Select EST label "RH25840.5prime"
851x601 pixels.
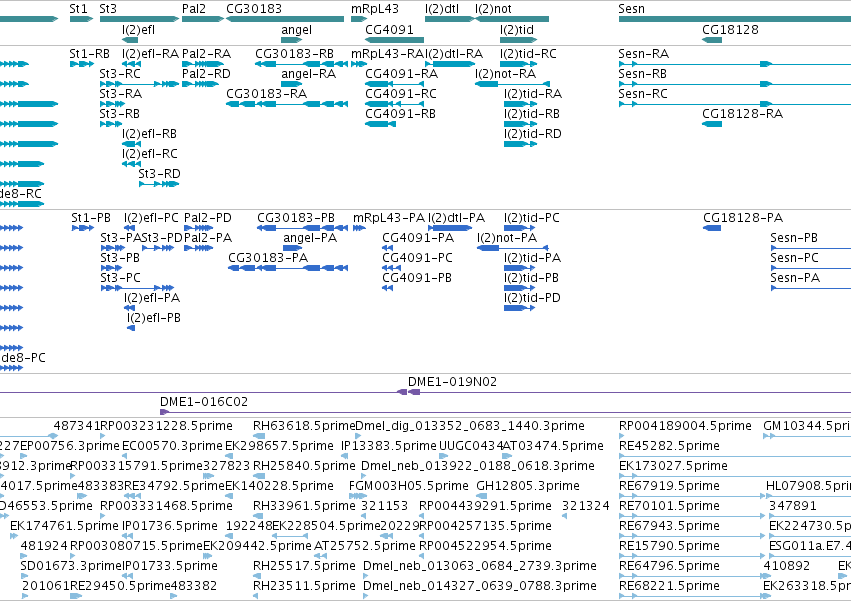[x=304, y=466]
